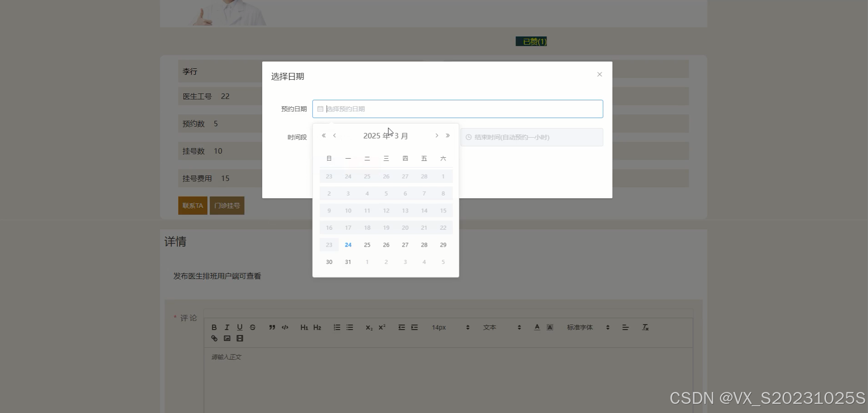Click the 门诊挂号 button

[x=227, y=206]
